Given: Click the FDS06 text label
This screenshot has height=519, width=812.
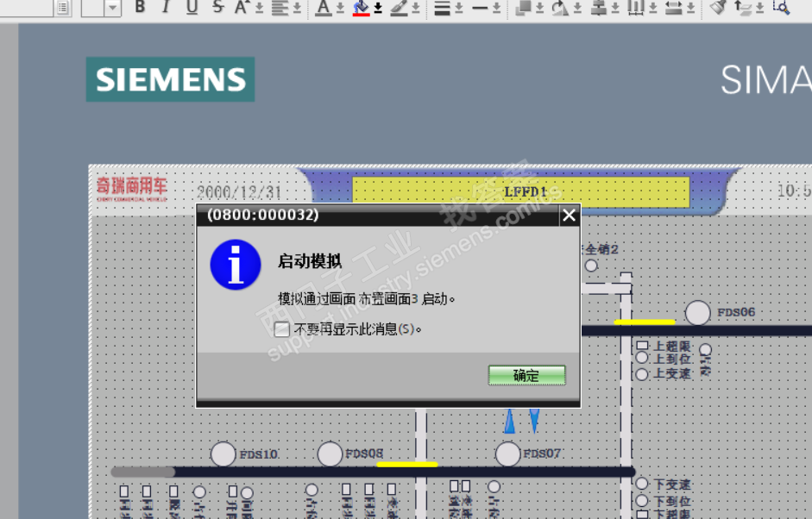Looking at the screenshot, I should coord(736,313).
